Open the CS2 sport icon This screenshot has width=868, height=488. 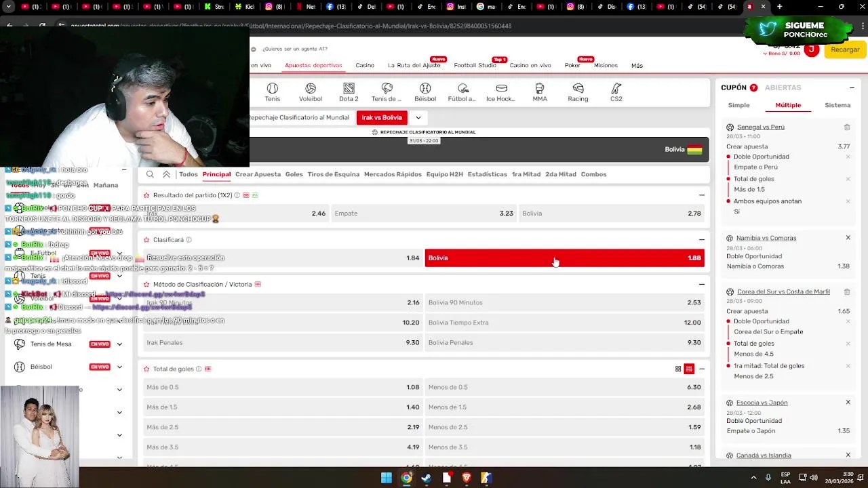[616, 92]
